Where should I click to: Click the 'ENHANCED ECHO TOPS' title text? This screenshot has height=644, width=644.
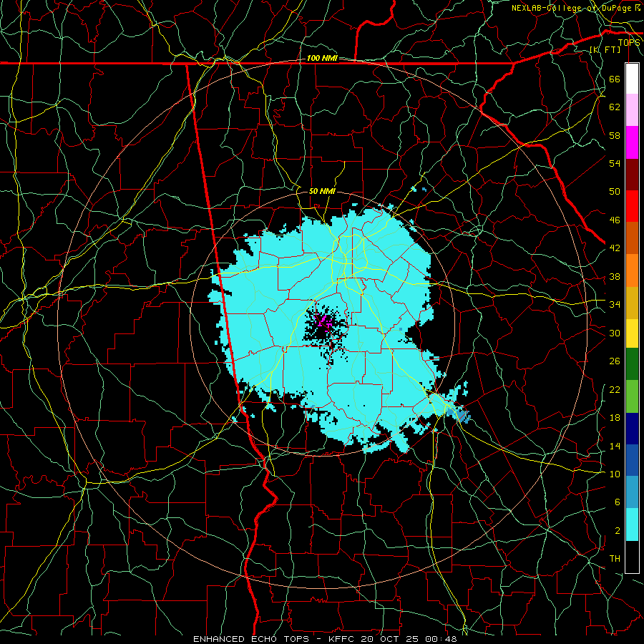click(251, 639)
